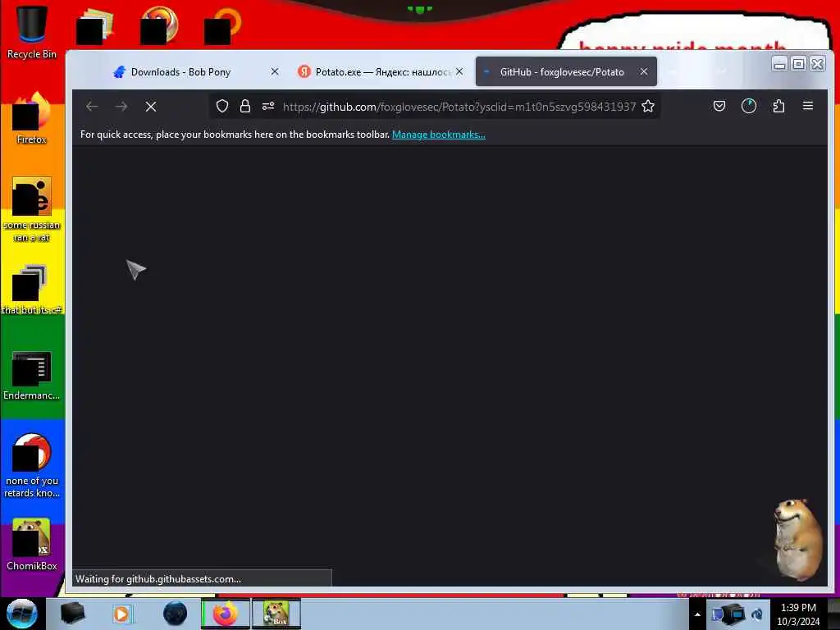Open the clock showing 1:39 PM
The width and height of the screenshot is (840, 630).
[x=798, y=614]
